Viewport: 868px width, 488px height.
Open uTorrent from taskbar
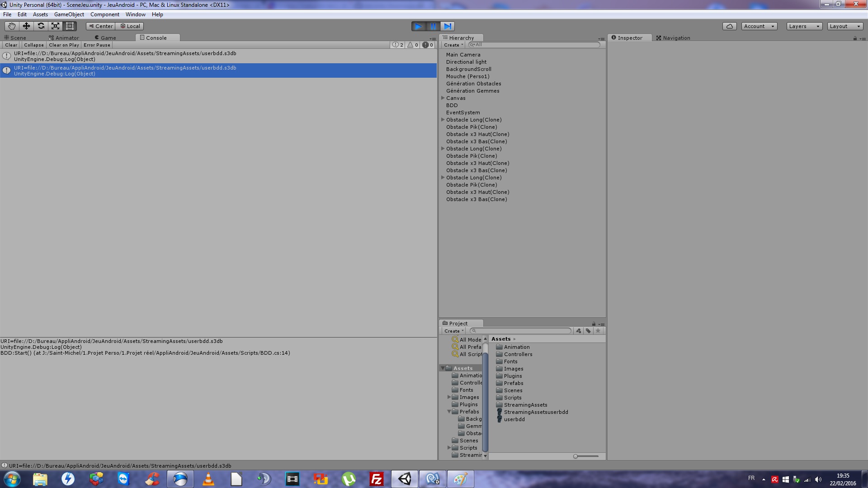pos(349,479)
